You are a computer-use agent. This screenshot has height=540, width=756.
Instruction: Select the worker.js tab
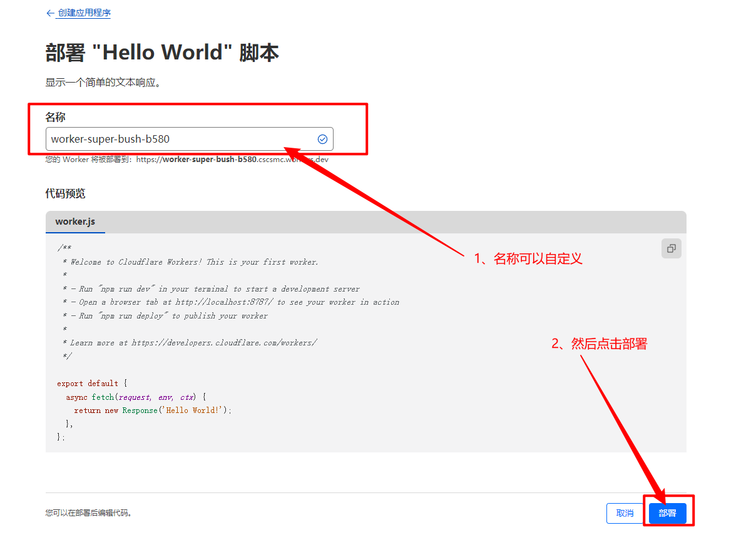click(75, 222)
